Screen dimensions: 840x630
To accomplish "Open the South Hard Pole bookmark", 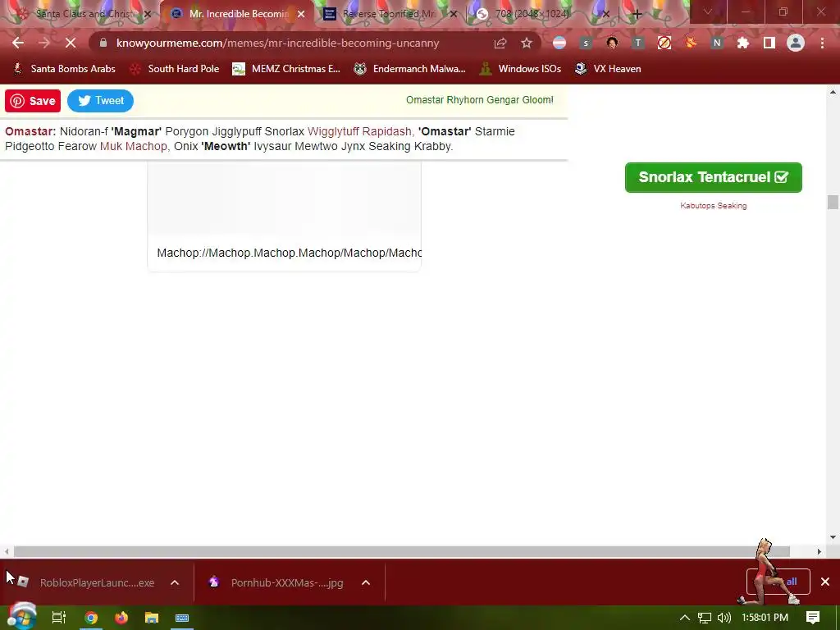I will tap(176, 69).
